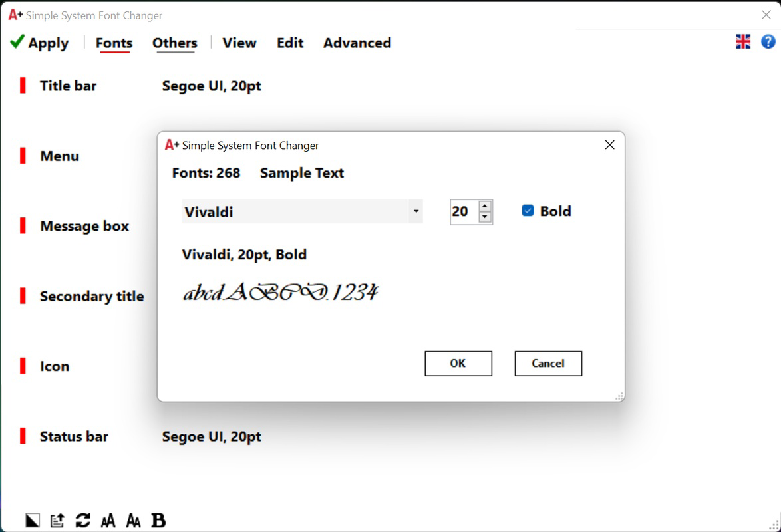Screen dimensions: 781x532
Task: Click the Vivaldi, 20pt, Bold description text
Action: point(244,255)
